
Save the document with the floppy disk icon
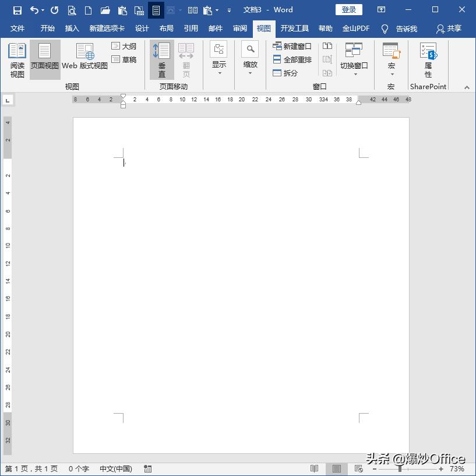pos(17,10)
